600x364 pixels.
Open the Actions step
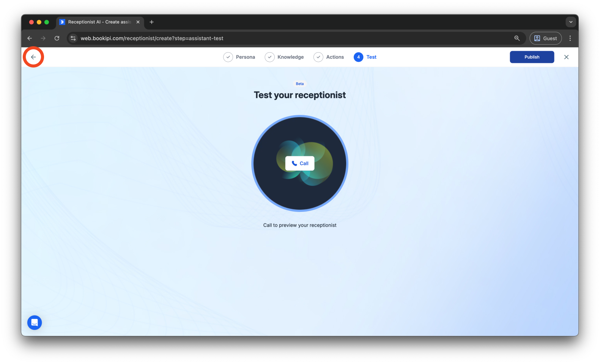pyautogui.click(x=329, y=57)
